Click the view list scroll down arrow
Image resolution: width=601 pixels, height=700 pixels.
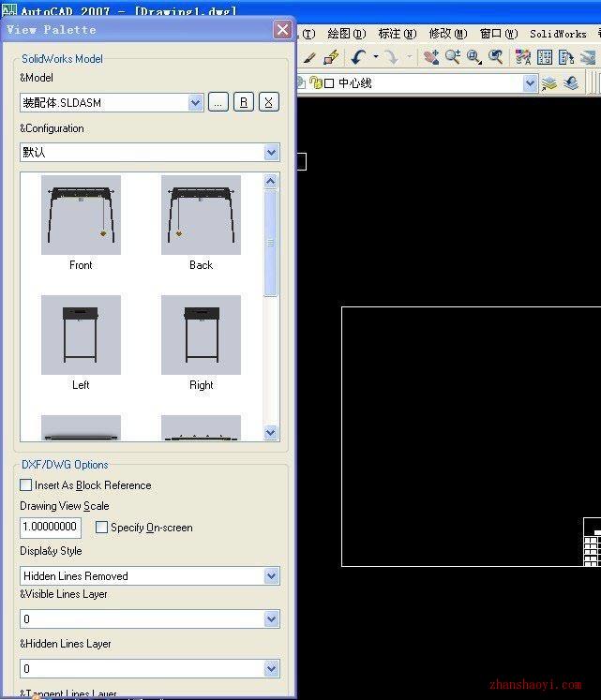270,432
